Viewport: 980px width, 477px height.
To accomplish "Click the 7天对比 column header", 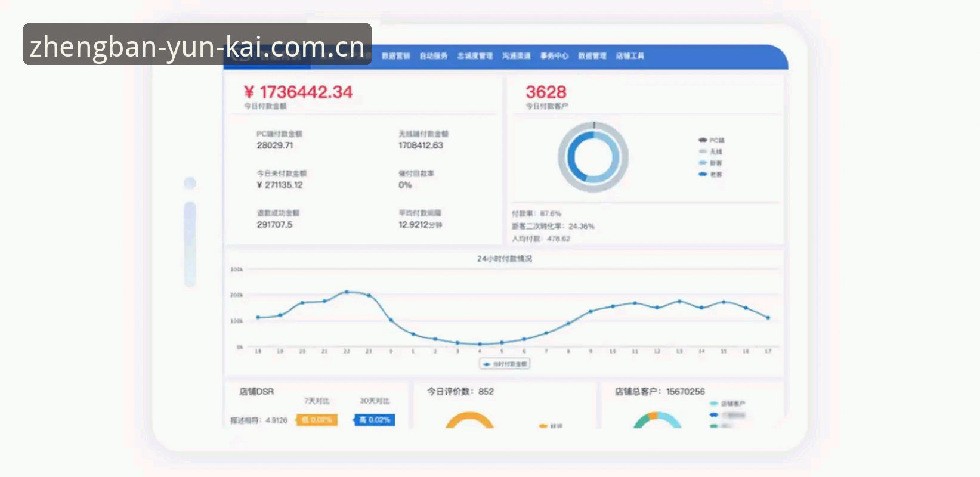I will tap(317, 401).
